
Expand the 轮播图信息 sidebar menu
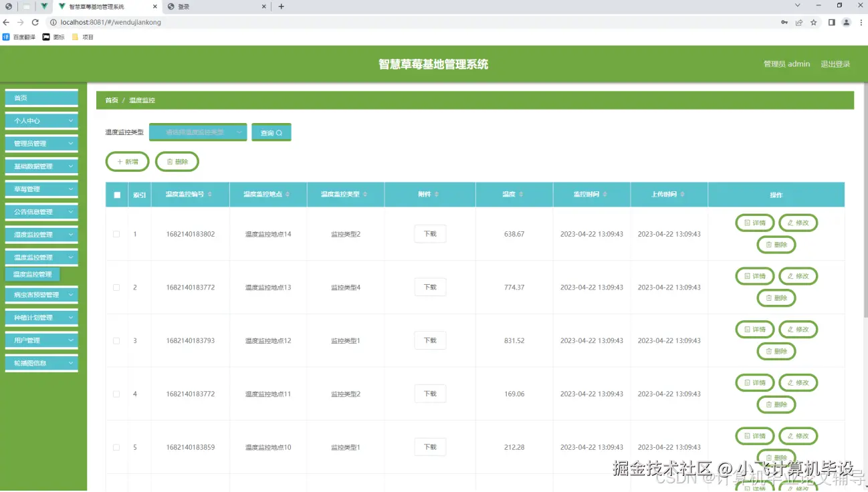coord(41,363)
